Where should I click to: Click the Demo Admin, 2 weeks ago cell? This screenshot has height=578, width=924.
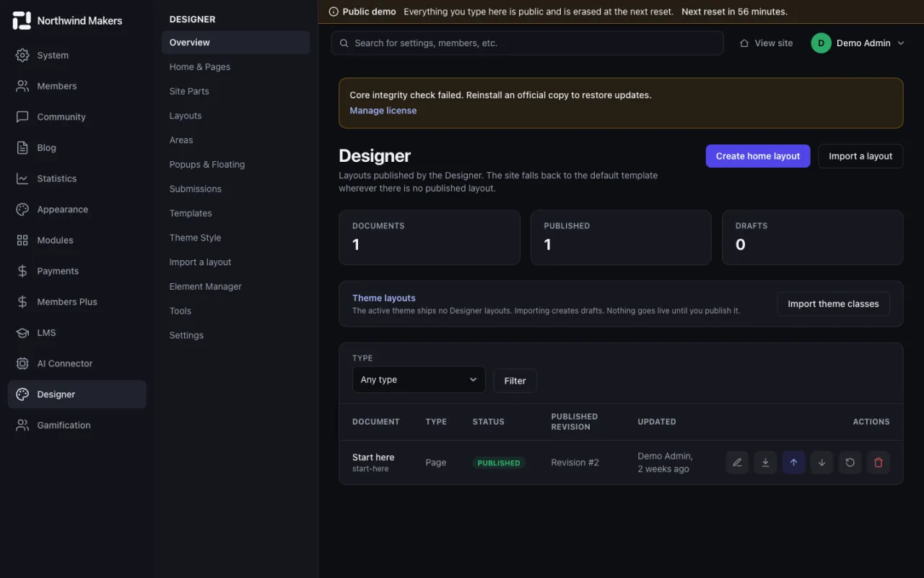(666, 462)
